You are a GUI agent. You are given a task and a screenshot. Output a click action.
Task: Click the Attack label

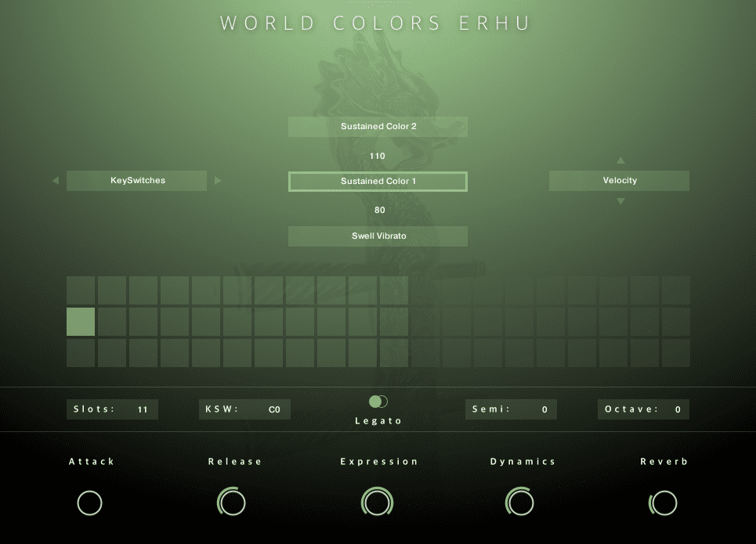91,462
